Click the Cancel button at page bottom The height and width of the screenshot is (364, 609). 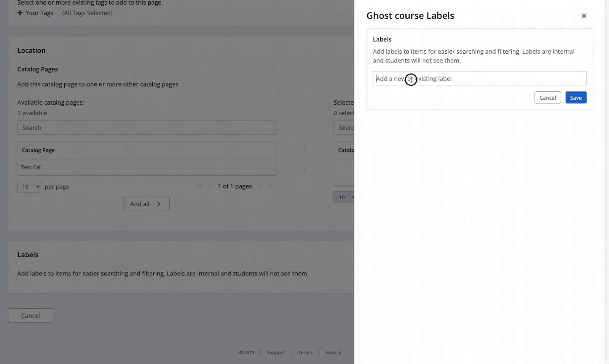pyautogui.click(x=30, y=316)
